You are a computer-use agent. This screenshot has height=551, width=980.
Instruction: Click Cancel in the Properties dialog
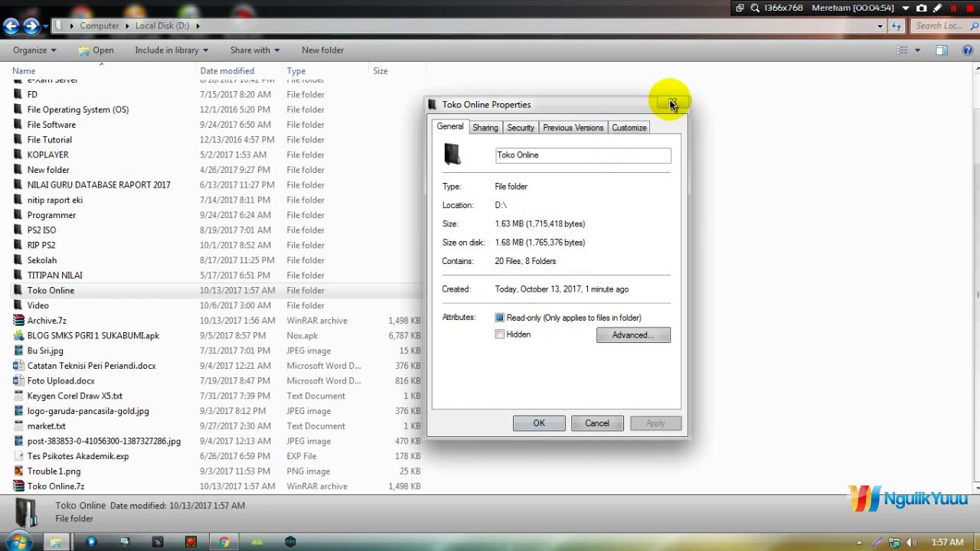point(597,423)
